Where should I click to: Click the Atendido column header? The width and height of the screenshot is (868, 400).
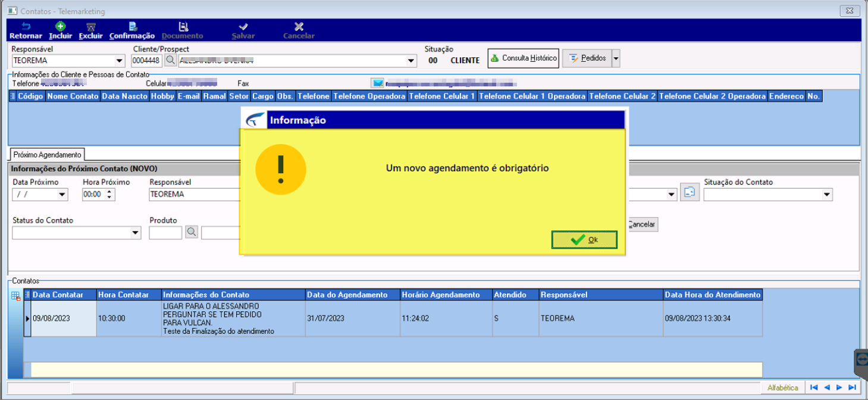coord(516,295)
